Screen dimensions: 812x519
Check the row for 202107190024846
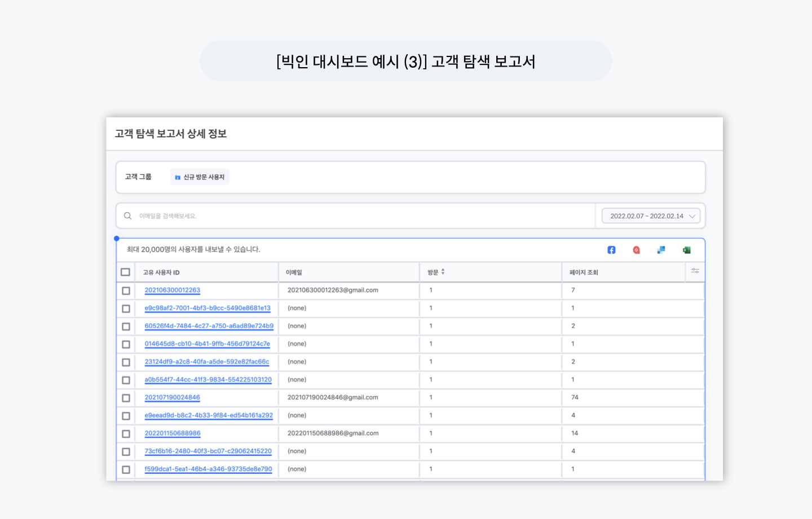(126, 398)
